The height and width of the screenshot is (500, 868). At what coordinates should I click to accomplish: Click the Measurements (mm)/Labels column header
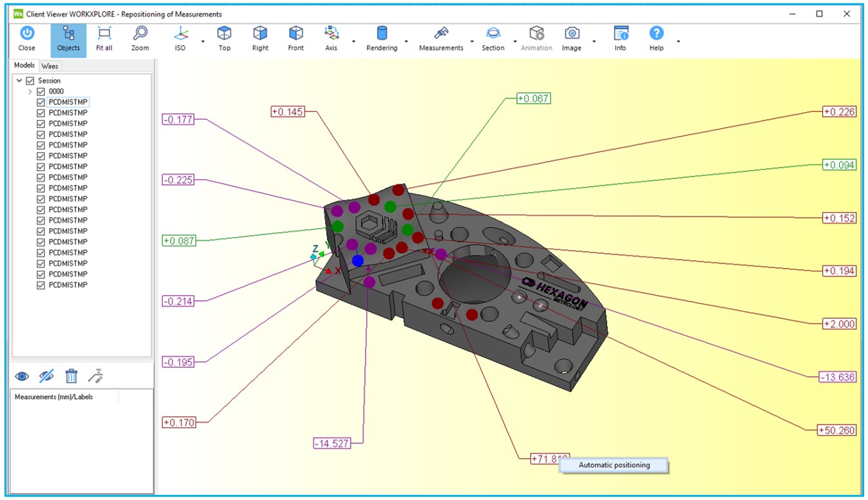[x=64, y=397]
